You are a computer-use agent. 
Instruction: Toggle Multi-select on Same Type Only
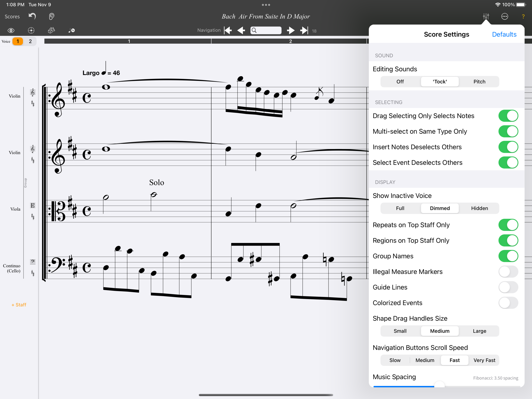click(508, 131)
